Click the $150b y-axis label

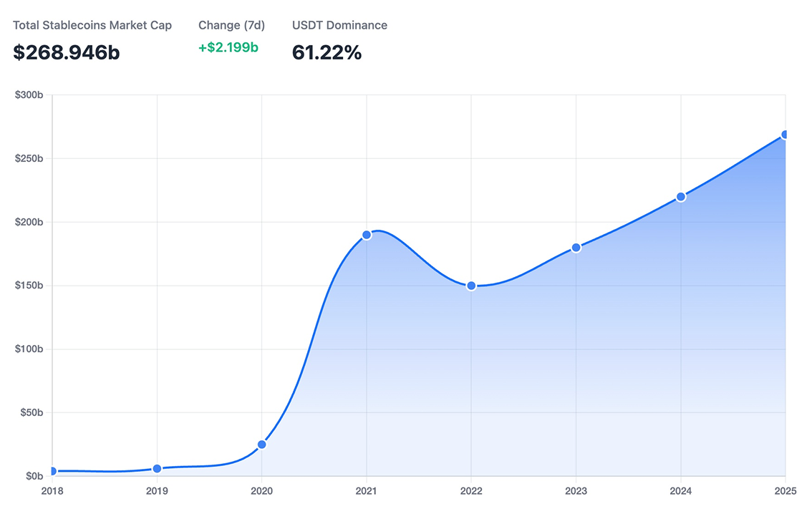[29, 286]
